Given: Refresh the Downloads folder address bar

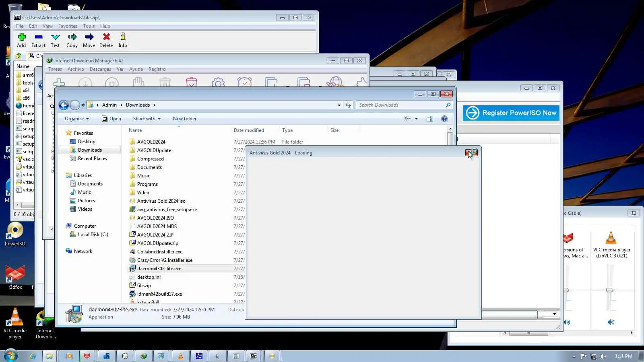Looking at the screenshot, I should pyautogui.click(x=348, y=105).
